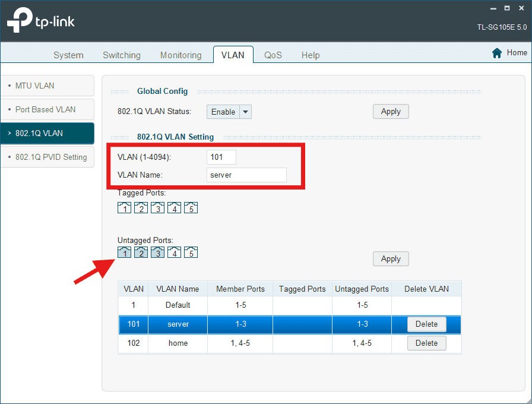Image resolution: width=532 pixels, height=404 pixels.
Task: Open the 802.1Q VLAN Status dropdown
Action: click(245, 111)
